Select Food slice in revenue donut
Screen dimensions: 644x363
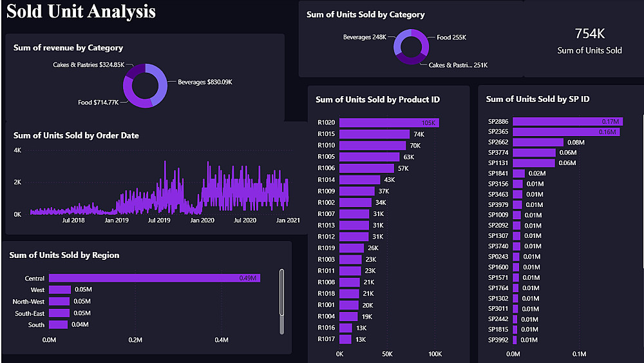pyautogui.click(x=133, y=95)
